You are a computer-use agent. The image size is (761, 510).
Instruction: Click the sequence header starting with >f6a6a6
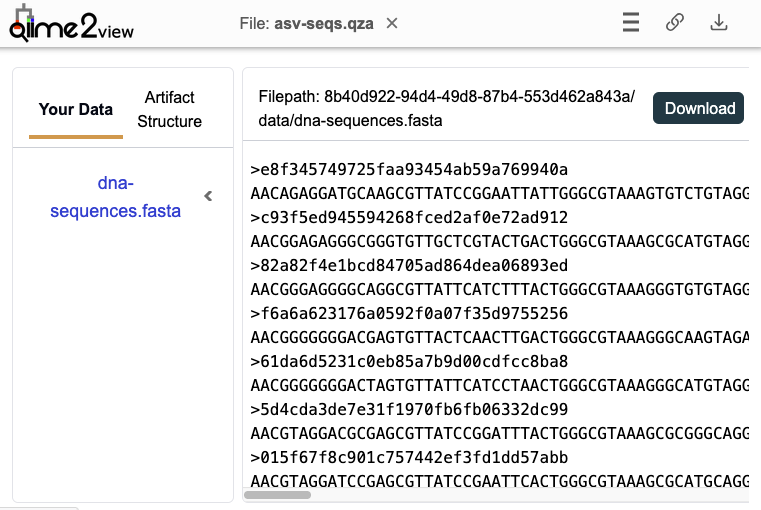(x=409, y=313)
